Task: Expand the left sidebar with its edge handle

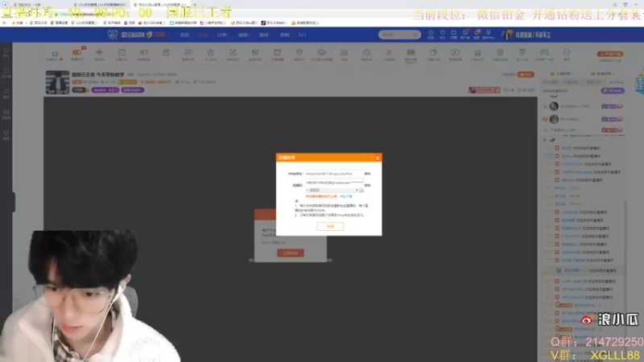Action: coord(14,202)
